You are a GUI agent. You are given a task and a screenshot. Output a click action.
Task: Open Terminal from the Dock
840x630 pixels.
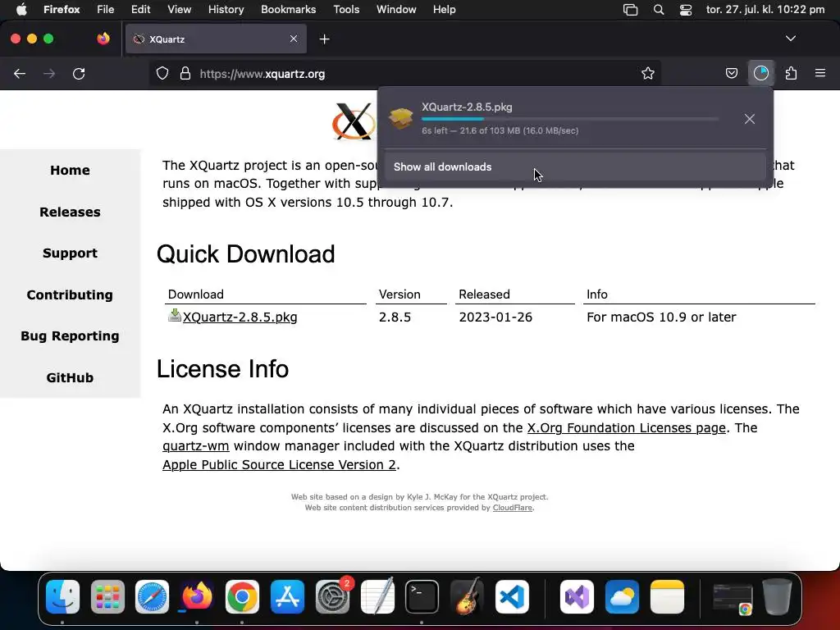click(422, 597)
